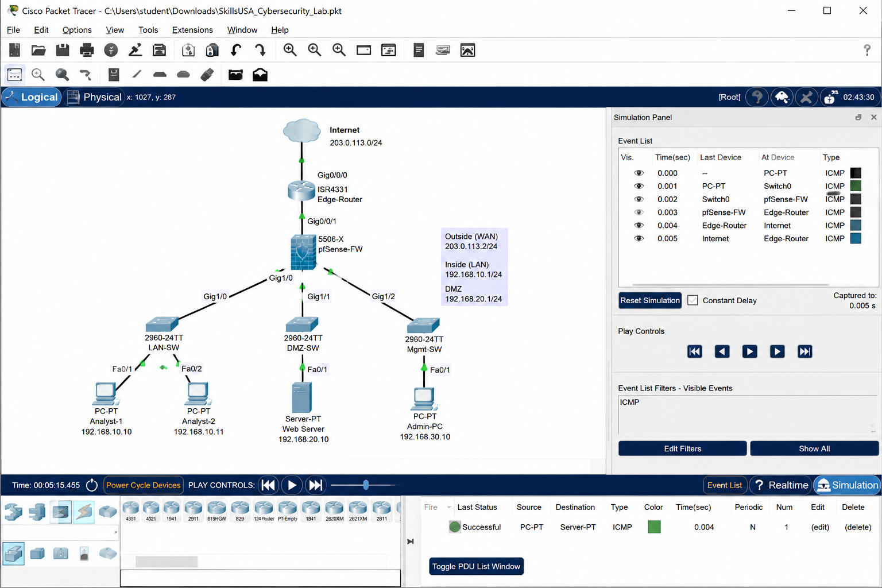Click the Add Complex PDU open envelope

pos(260,75)
